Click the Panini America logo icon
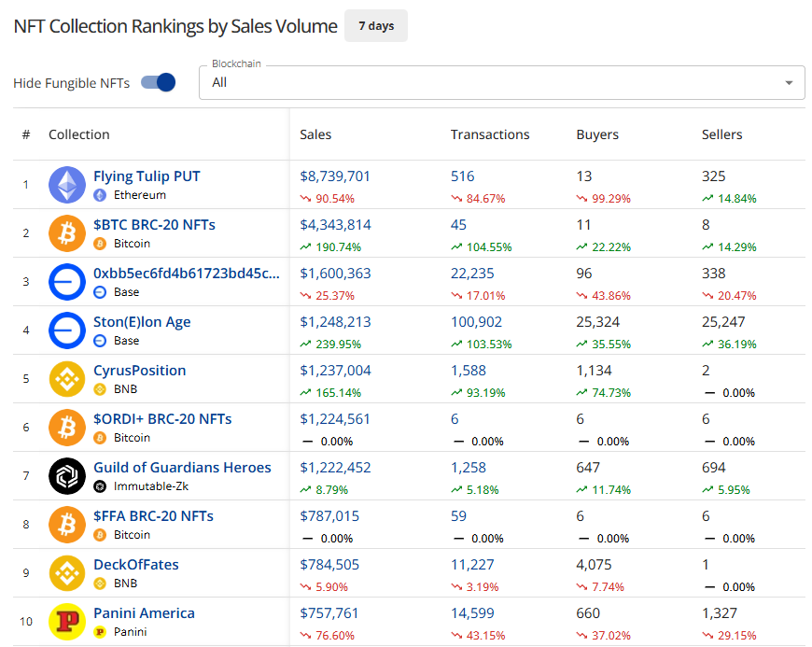 pos(67,622)
